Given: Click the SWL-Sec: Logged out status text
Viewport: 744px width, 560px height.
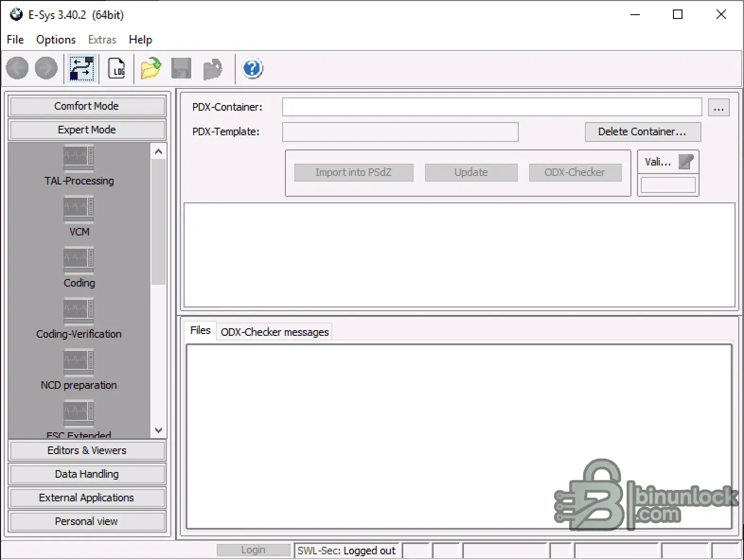Looking at the screenshot, I should click(346, 551).
